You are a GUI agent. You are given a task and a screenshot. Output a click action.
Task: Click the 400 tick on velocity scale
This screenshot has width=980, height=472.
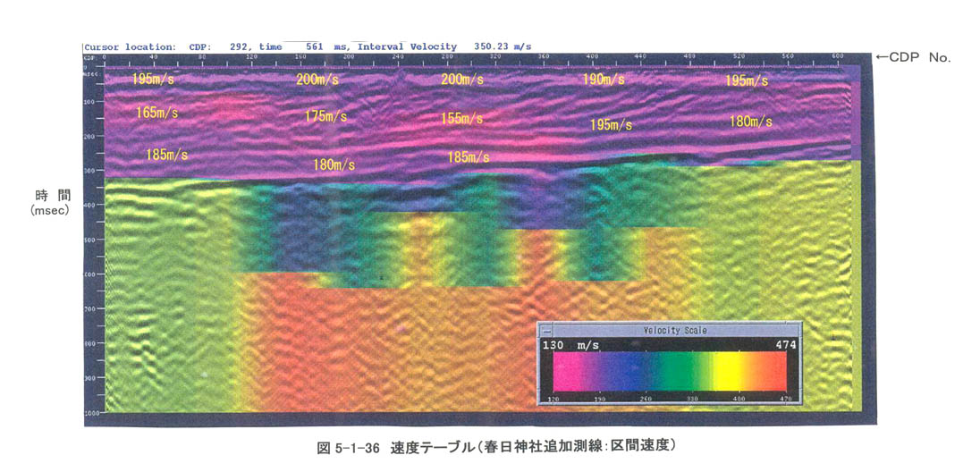[x=738, y=397]
